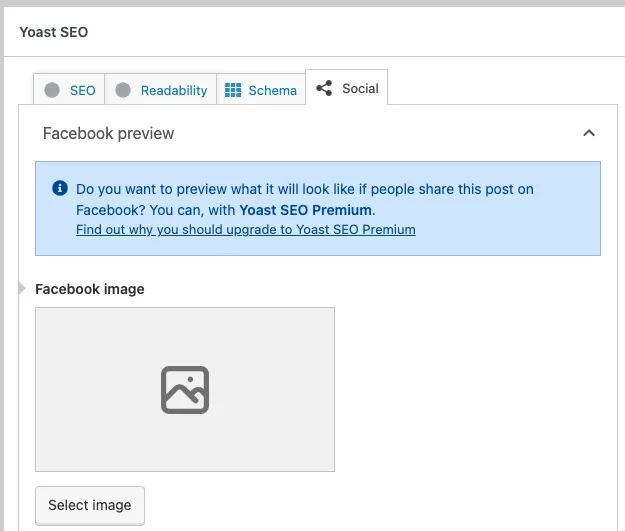Click the gray SEO score circle icon

click(x=52, y=90)
